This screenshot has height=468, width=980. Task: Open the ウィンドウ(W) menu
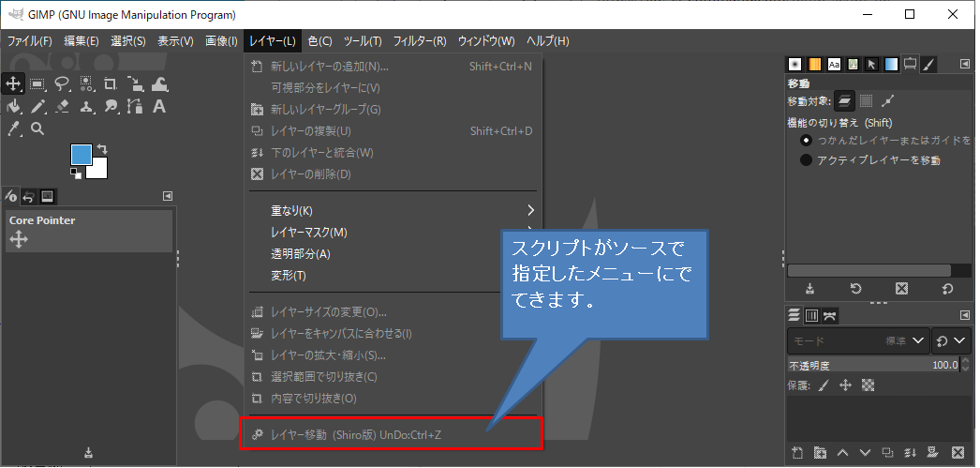point(486,41)
